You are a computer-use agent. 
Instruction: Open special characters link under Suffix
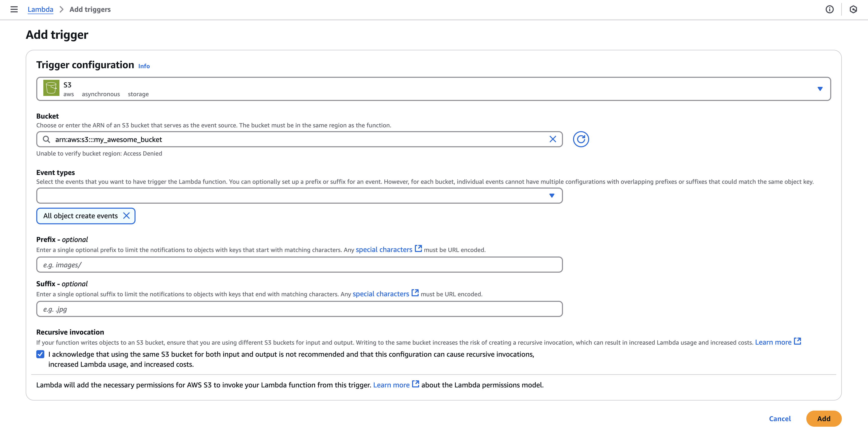pyautogui.click(x=380, y=294)
